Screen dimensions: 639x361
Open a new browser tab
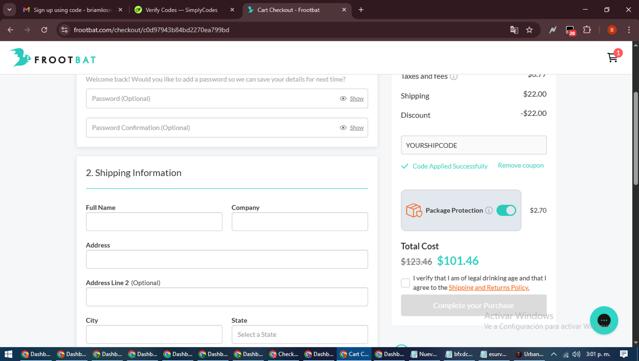pyautogui.click(x=361, y=10)
